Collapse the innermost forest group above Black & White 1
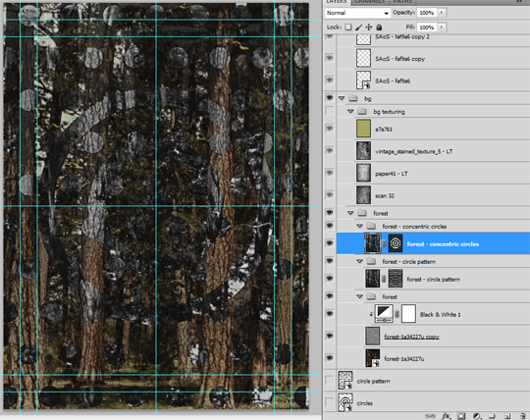Viewport: 530px width, 420px height. (359, 296)
